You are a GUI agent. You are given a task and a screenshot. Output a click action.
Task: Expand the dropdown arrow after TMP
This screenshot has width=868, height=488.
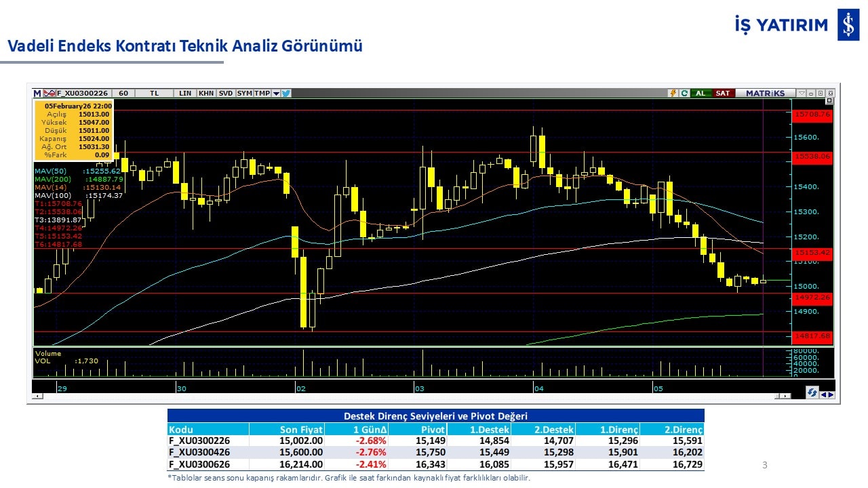tap(276, 94)
